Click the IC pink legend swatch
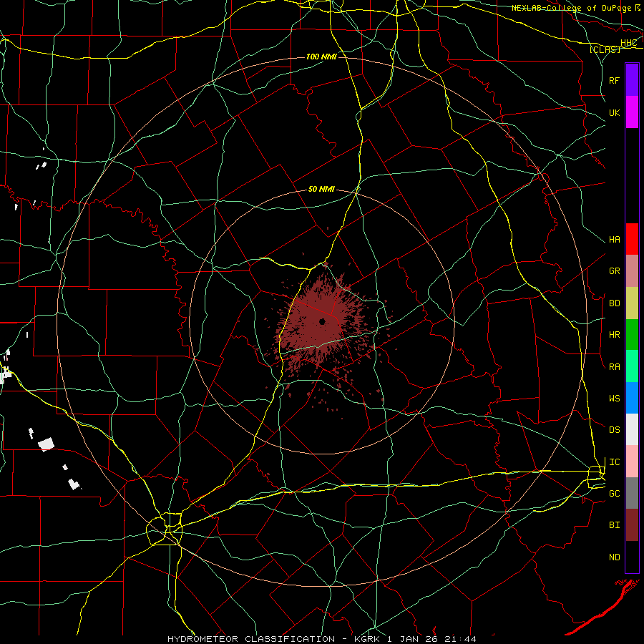644x644 pixels. (x=632, y=462)
